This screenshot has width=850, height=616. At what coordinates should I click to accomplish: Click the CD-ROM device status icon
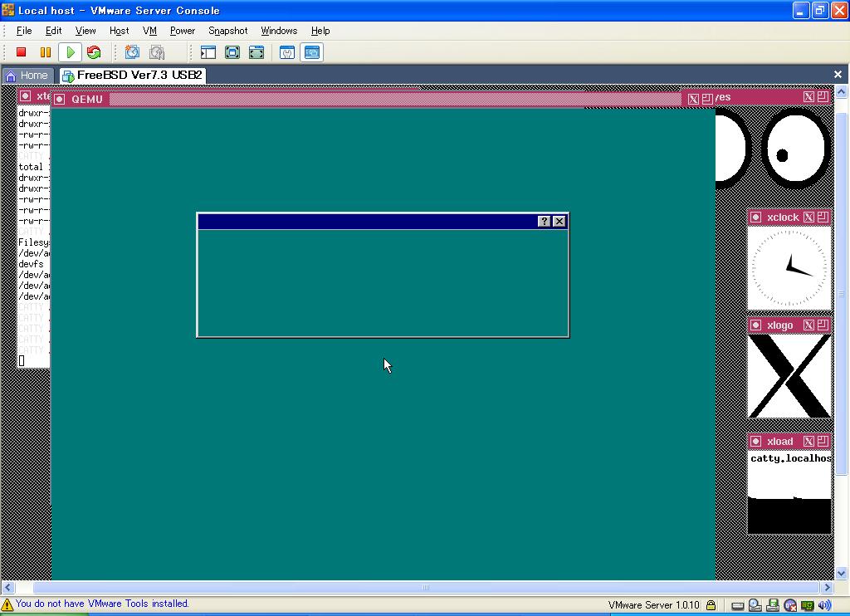pos(755,605)
